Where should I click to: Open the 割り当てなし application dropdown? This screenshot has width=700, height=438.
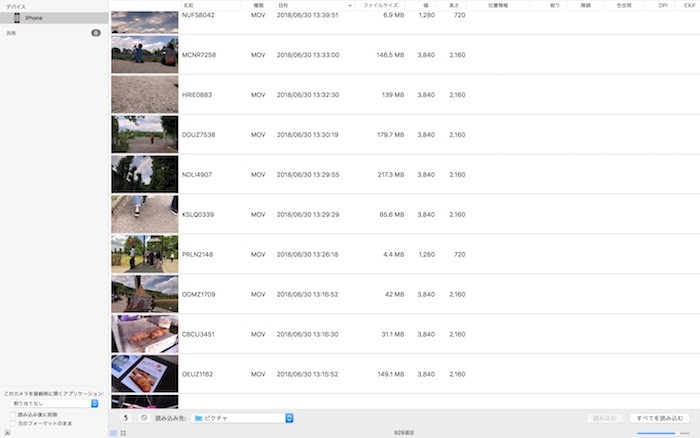[52, 403]
